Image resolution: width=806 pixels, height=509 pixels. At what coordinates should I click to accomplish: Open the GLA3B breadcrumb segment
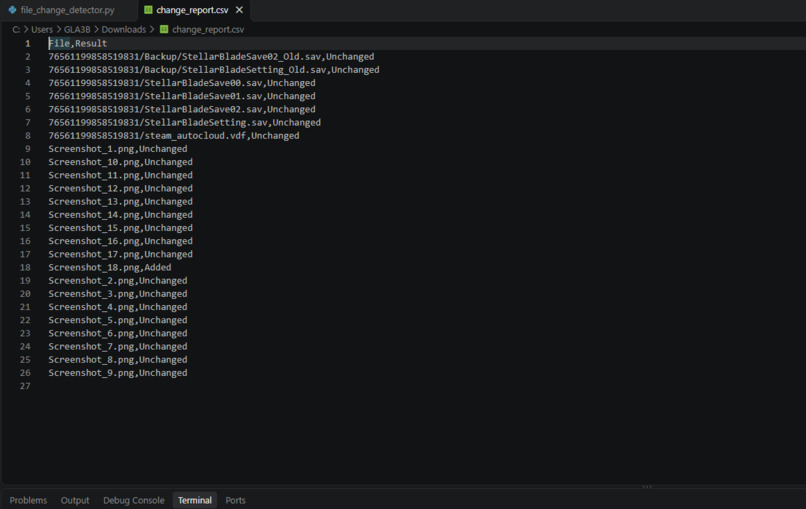click(x=77, y=29)
